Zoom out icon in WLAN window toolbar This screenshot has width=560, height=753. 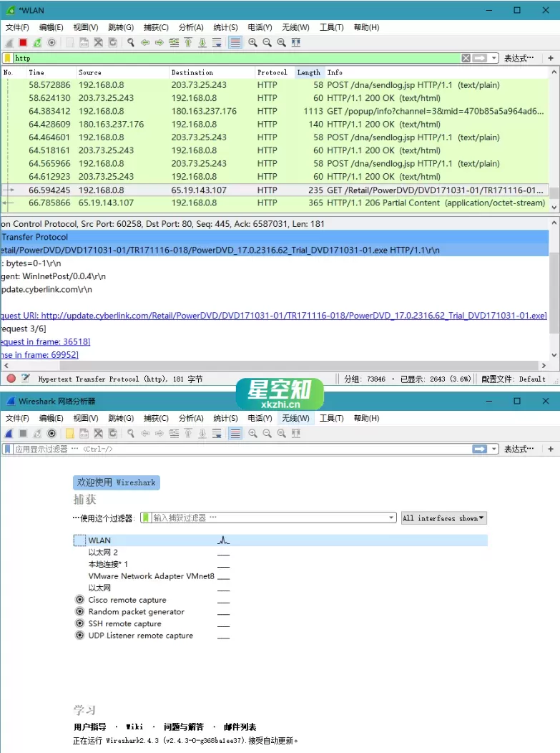click(267, 43)
